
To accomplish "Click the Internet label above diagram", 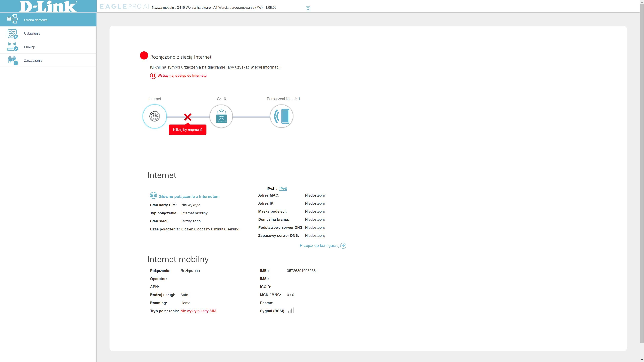I will point(155,99).
